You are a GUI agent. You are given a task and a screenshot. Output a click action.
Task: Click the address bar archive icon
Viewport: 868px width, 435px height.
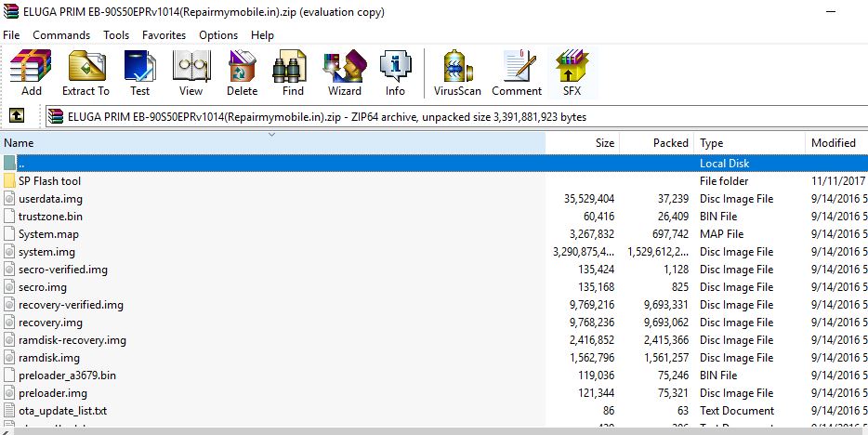56,116
